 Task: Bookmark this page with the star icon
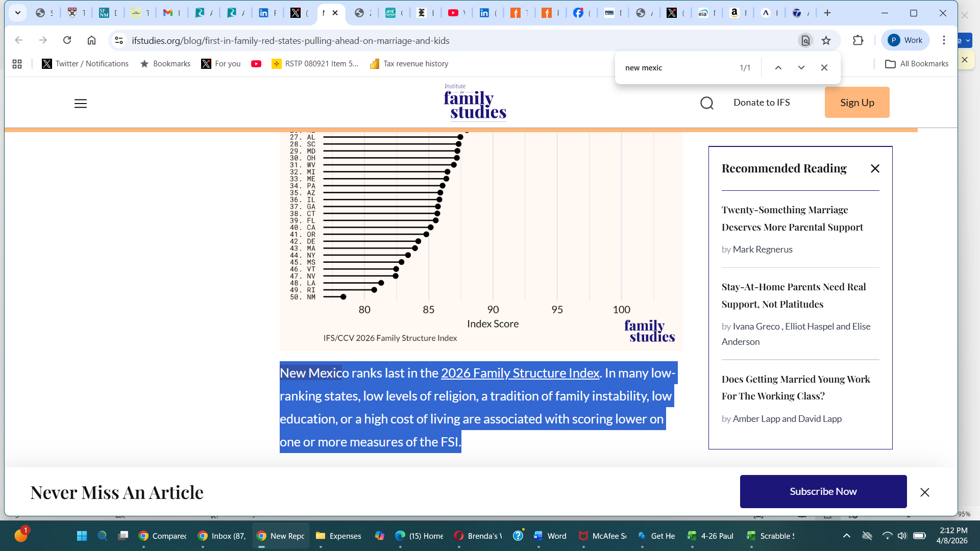[826, 40]
